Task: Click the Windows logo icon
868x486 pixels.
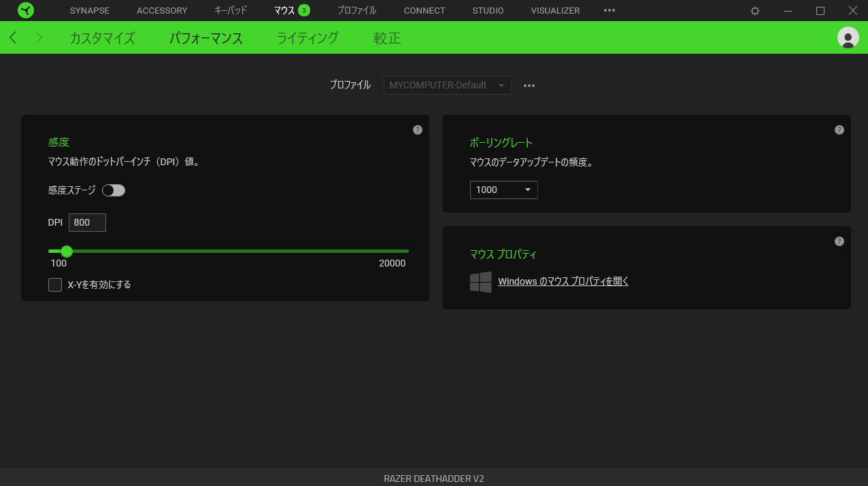Action: pyautogui.click(x=481, y=282)
